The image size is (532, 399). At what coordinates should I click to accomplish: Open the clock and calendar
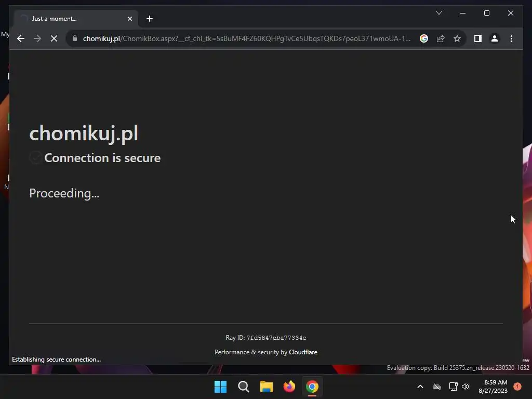click(493, 387)
